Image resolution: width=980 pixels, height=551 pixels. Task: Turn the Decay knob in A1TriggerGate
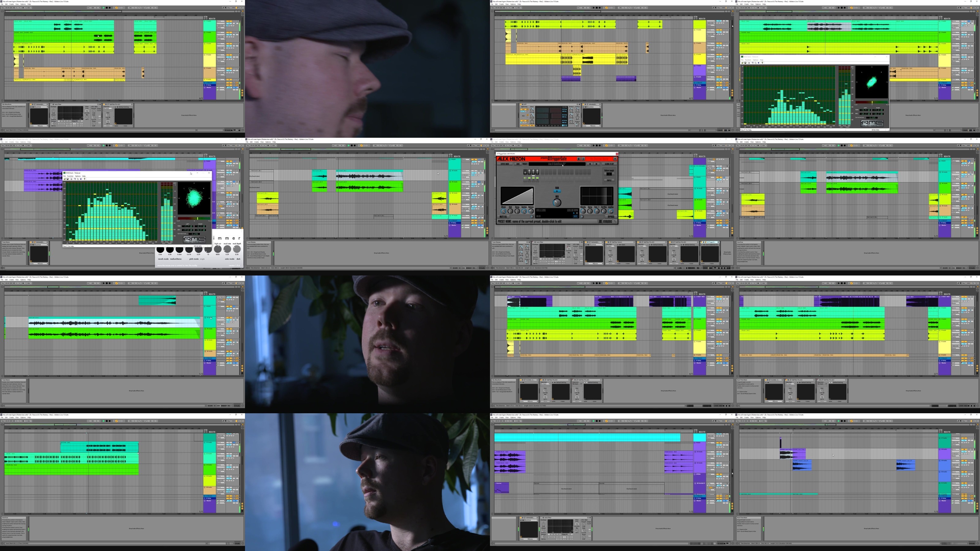point(517,211)
